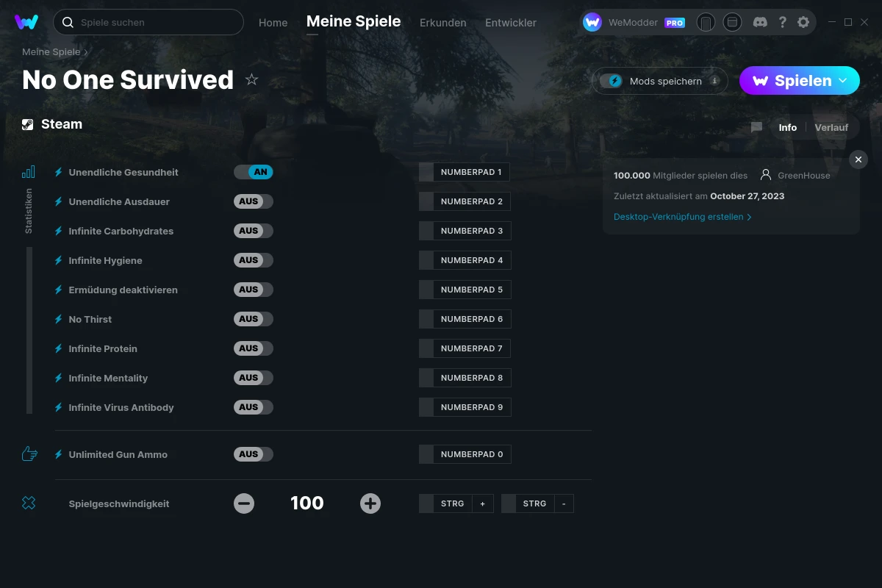Click the Meine Spiele breadcrumb
Image resolution: width=882 pixels, height=588 pixels.
click(51, 52)
